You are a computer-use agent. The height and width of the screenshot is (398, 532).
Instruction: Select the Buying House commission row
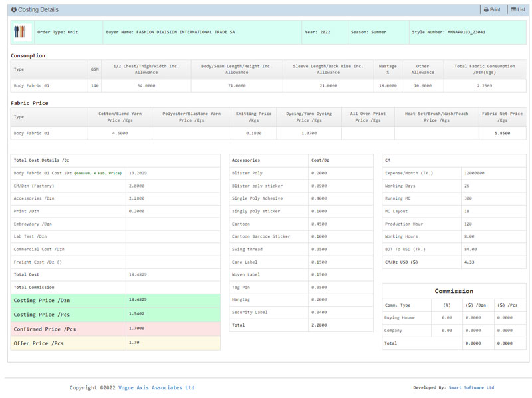454,317
